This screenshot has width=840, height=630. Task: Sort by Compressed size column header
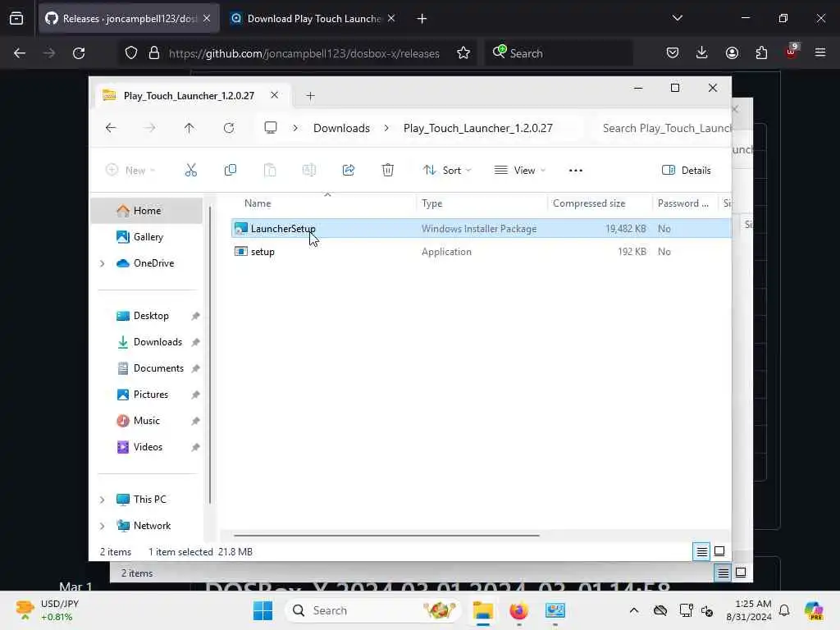[x=599, y=203]
